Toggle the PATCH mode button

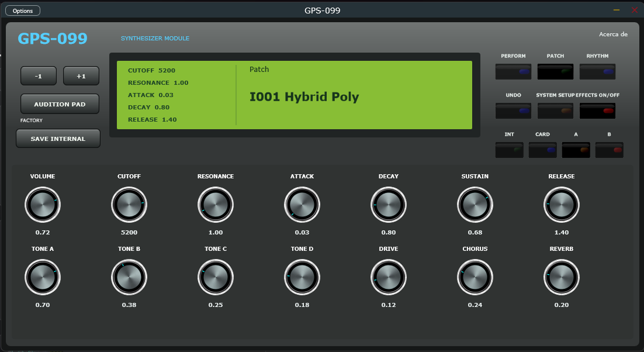(555, 71)
